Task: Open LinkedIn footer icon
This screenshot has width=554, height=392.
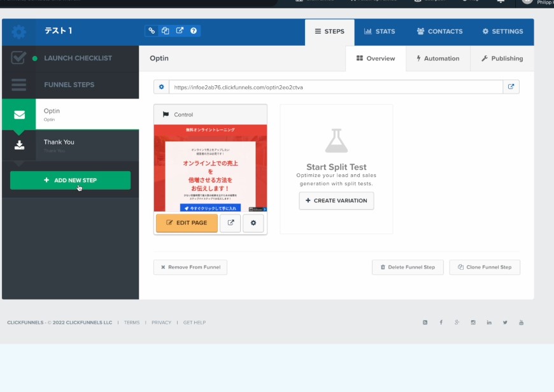Action: point(489,323)
